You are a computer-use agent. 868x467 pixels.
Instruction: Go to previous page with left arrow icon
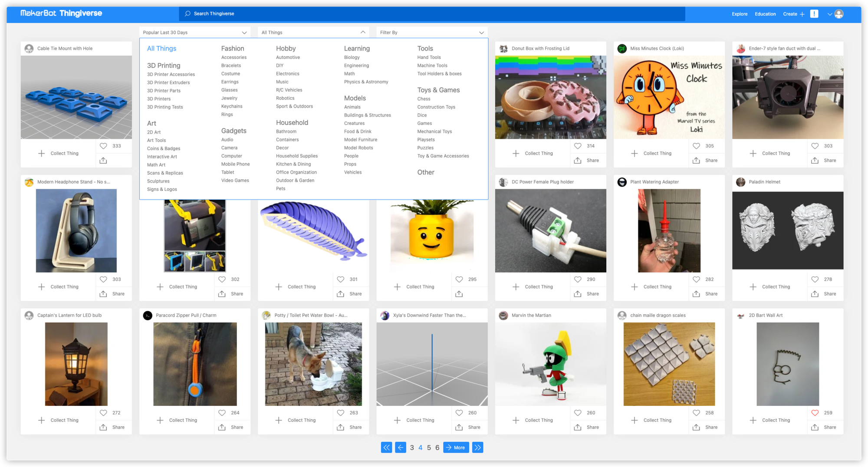pos(400,447)
